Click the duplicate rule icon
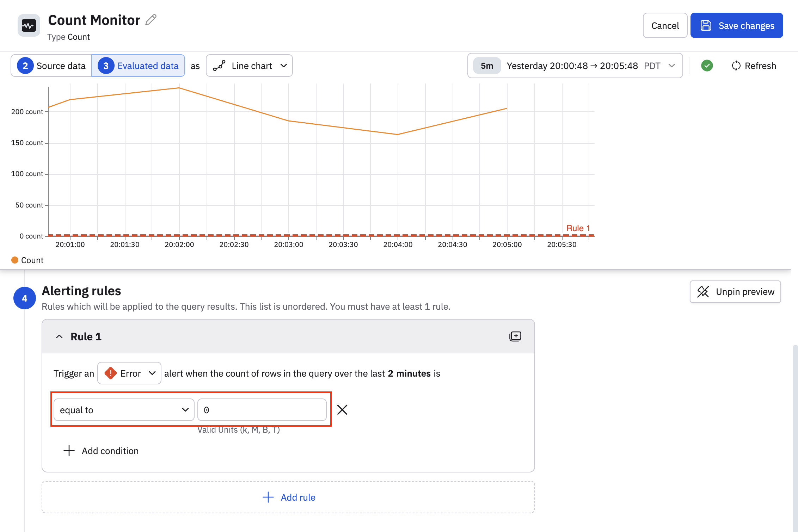The height and width of the screenshot is (532, 798). tap(515, 336)
